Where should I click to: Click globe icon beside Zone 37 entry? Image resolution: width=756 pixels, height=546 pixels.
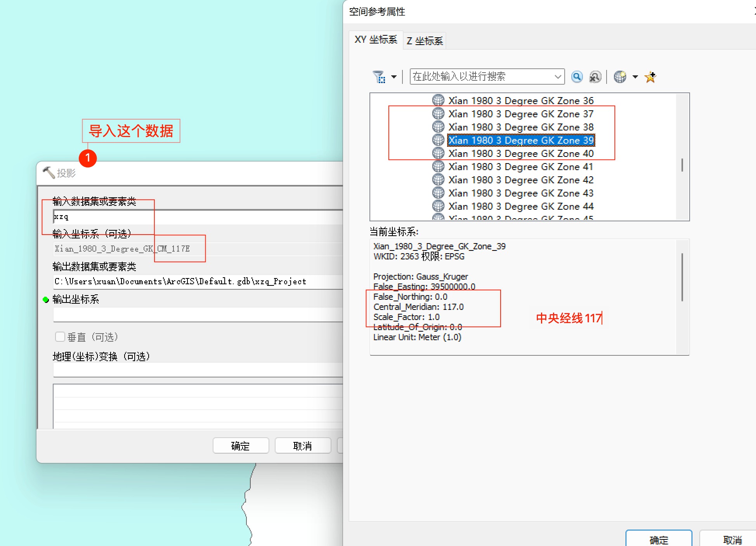[438, 114]
